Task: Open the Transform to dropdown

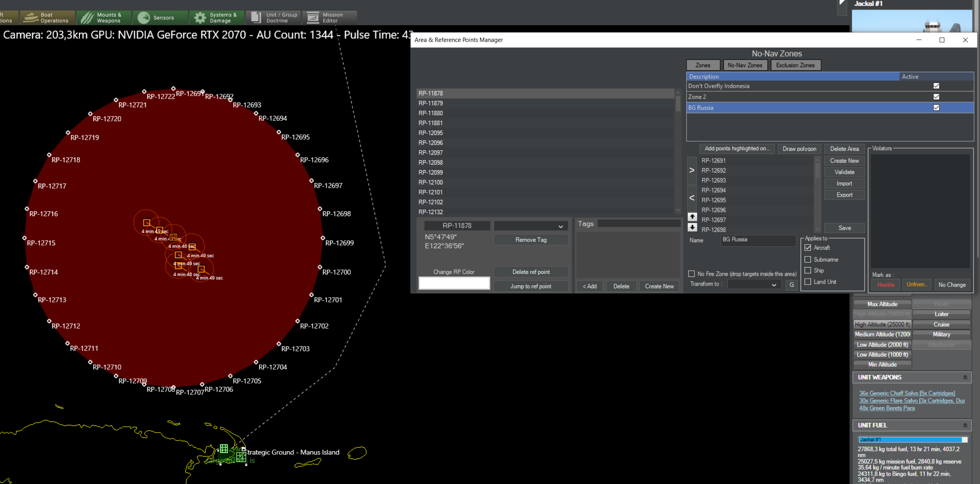Action: click(773, 285)
